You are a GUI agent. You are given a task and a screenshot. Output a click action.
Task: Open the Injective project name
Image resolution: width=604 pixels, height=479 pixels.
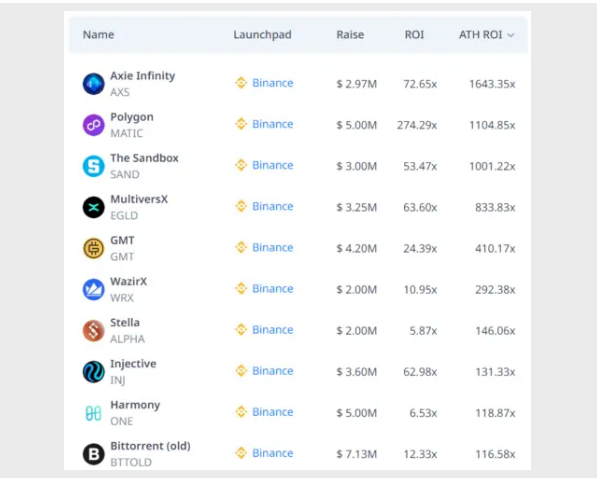(133, 364)
